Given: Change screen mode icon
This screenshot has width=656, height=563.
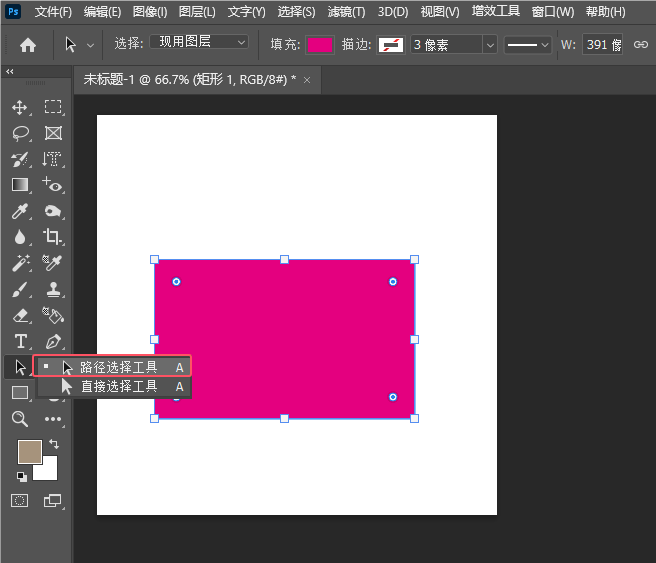Looking at the screenshot, I should point(53,501).
